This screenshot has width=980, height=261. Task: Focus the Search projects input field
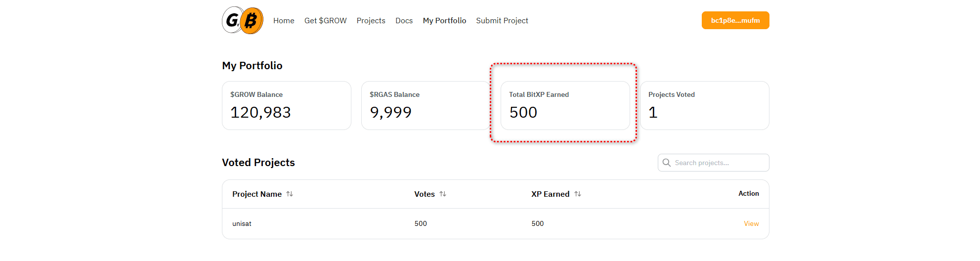click(714, 163)
